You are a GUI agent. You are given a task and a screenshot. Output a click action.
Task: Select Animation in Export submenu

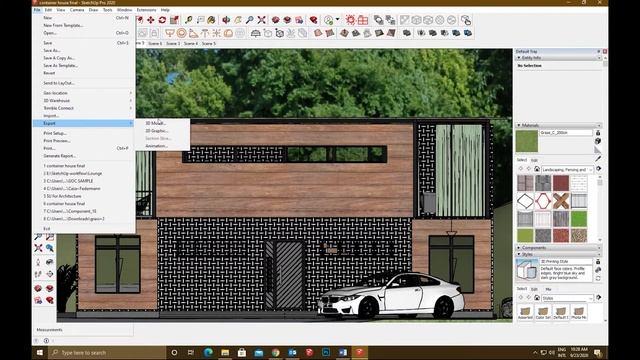pos(157,146)
